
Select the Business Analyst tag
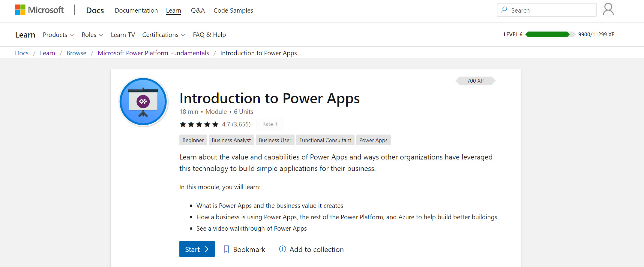[x=231, y=140]
